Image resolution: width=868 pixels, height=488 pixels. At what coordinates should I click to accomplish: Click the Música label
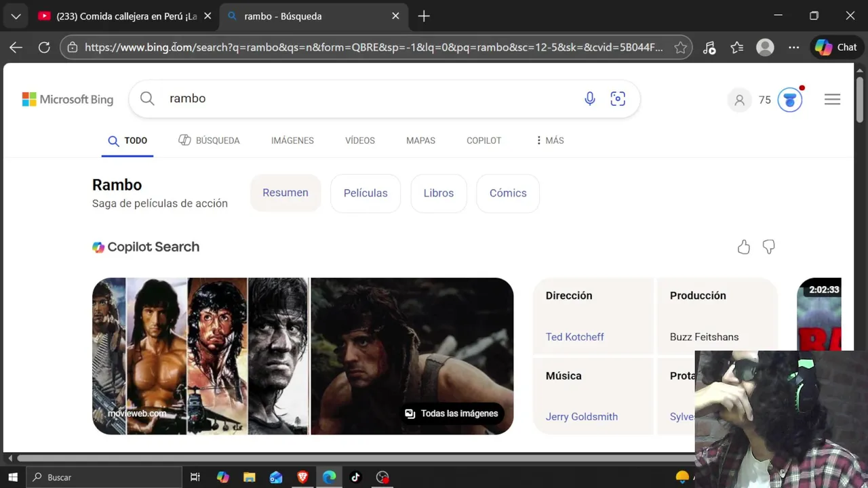click(x=563, y=375)
